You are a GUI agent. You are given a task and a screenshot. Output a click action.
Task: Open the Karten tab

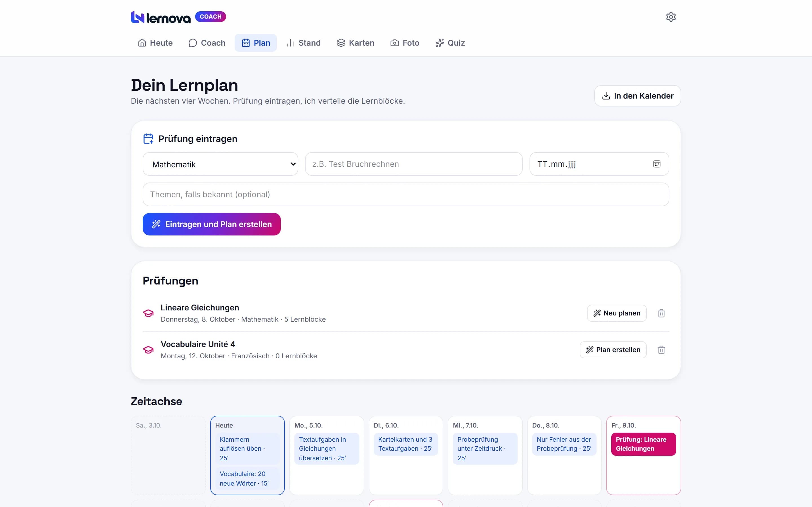[355, 43]
